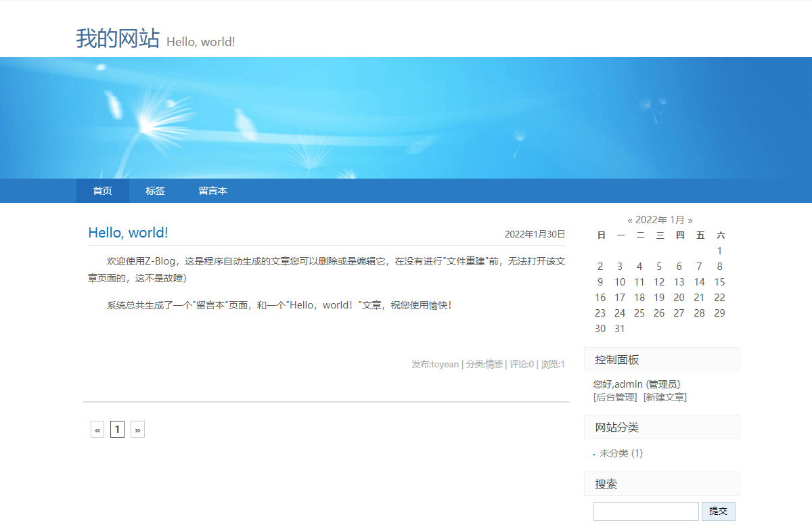Select calendar day 31
This screenshot has width=812, height=525.
pyautogui.click(x=620, y=329)
